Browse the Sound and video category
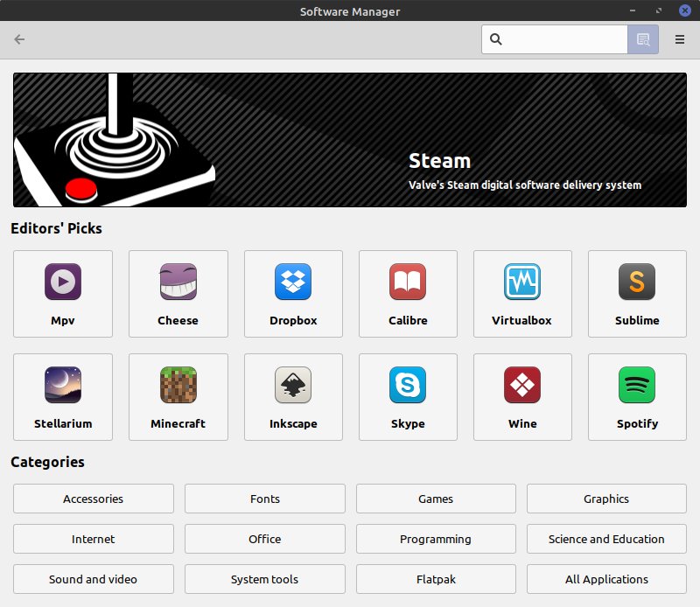The width and height of the screenshot is (700, 607). (94, 579)
